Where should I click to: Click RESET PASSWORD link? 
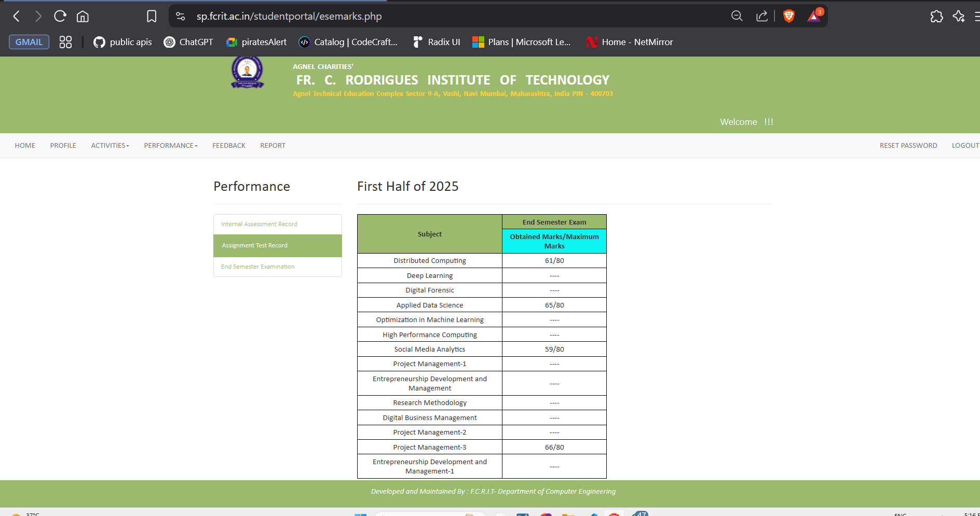point(908,146)
